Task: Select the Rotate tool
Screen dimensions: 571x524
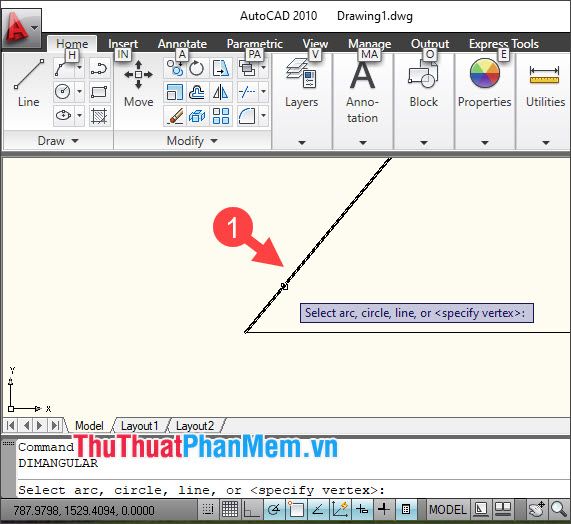Action: point(197,68)
